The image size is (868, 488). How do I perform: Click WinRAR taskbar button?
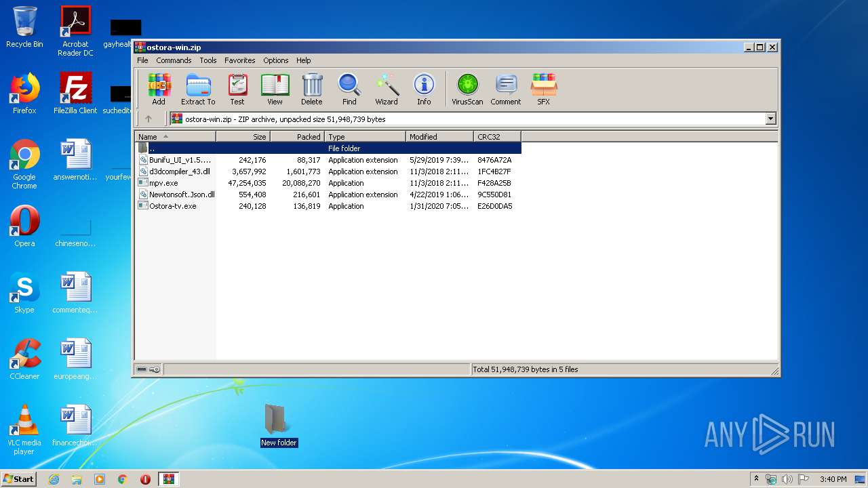pos(168,479)
